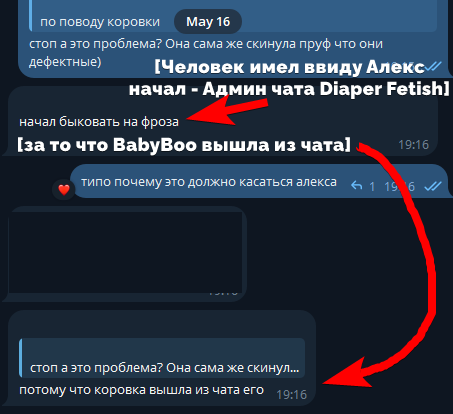Viewport: 453px width, 414px height.
Task: Click annotation text 'Человек имел ввиду Алекс'
Action: click(x=289, y=67)
